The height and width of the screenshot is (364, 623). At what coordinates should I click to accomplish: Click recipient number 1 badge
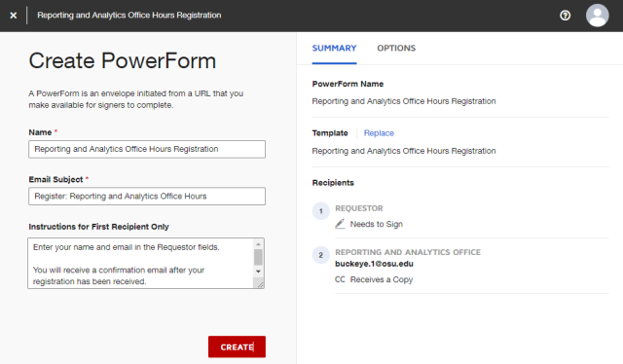point(321,211)
